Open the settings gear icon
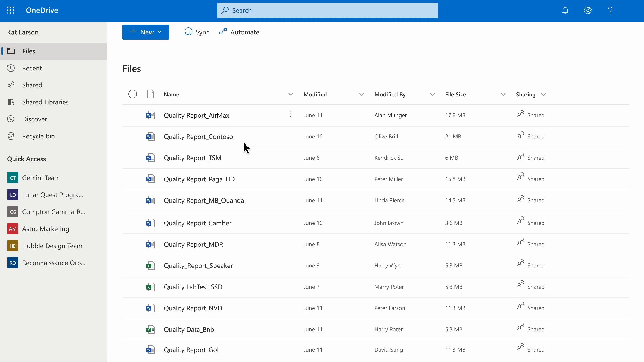This screenshot has height=362, width=644. 588,10
